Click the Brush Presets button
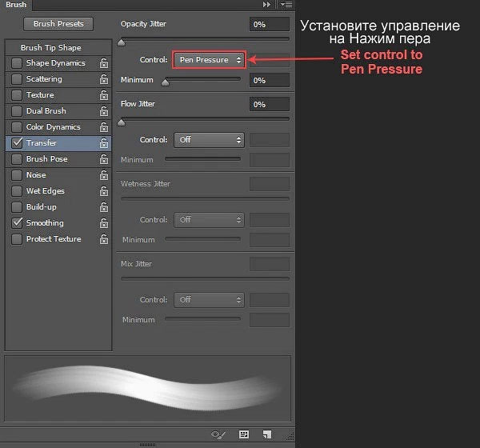Image resolution: width=480 pixels, height=448 pixels. point(58,24)
